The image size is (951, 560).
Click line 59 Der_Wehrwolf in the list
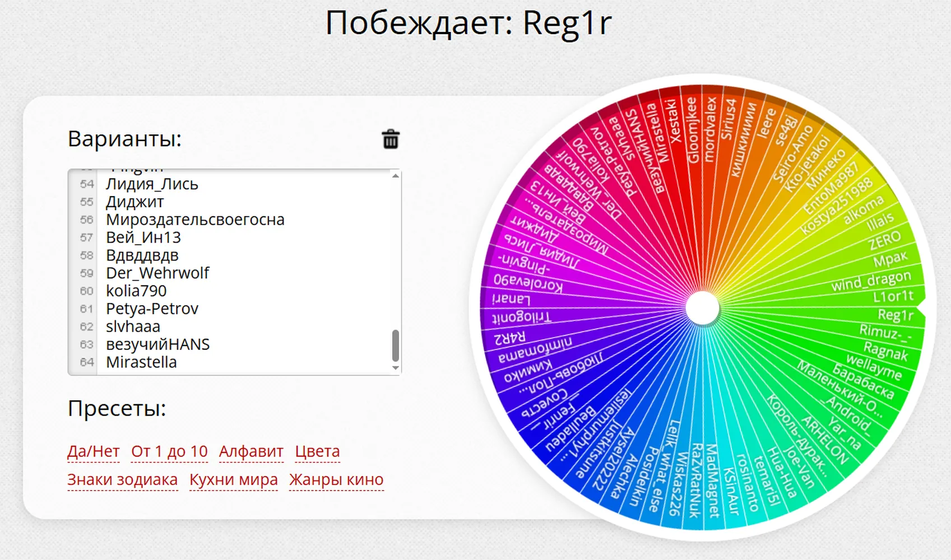157,273
